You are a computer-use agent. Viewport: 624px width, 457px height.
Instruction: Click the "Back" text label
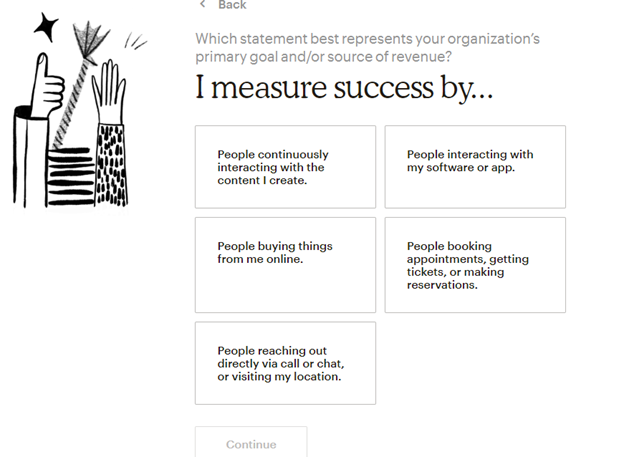pos(232,5)
